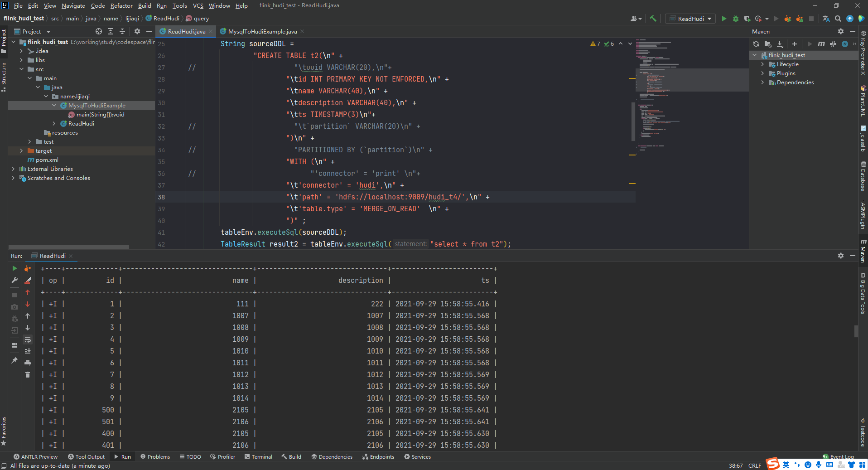868x470 pixels.
Task: Toggle the Favorites tool window side tab
Action: [x=4, y=431]
